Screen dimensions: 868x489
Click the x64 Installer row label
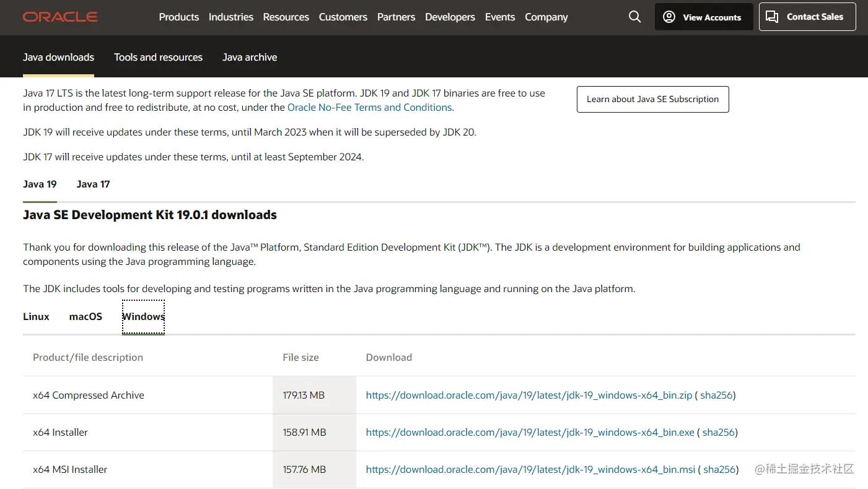(60, 432)
